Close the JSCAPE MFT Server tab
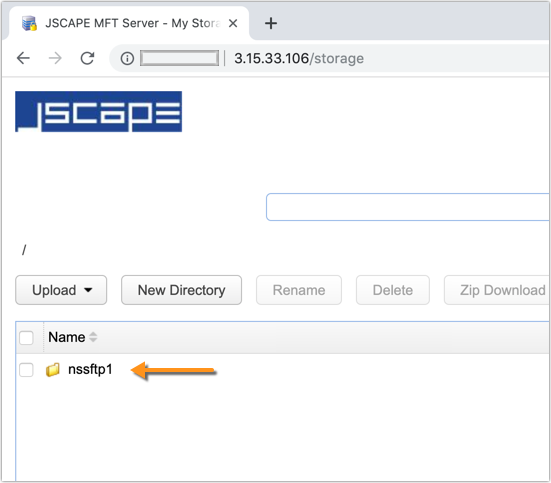The image size is (551, 483). tap(233, 24)
